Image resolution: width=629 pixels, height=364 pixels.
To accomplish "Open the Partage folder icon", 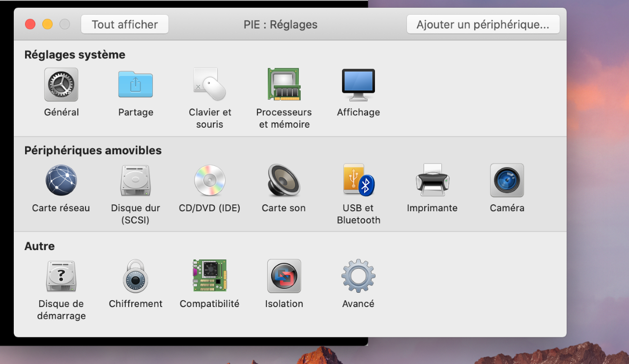I will click(136, 84).
